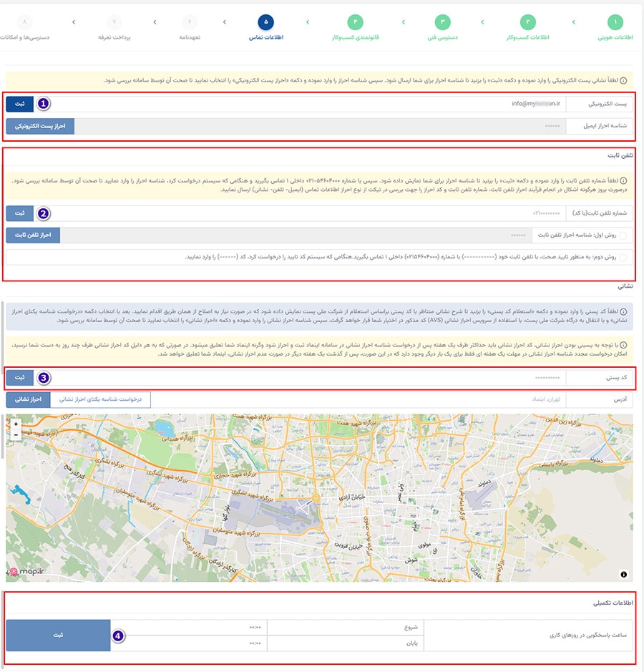Click ثبت button next to landline number
This screenshot has height=672, width=644.
pyautogui.click(x=20, y=213)
